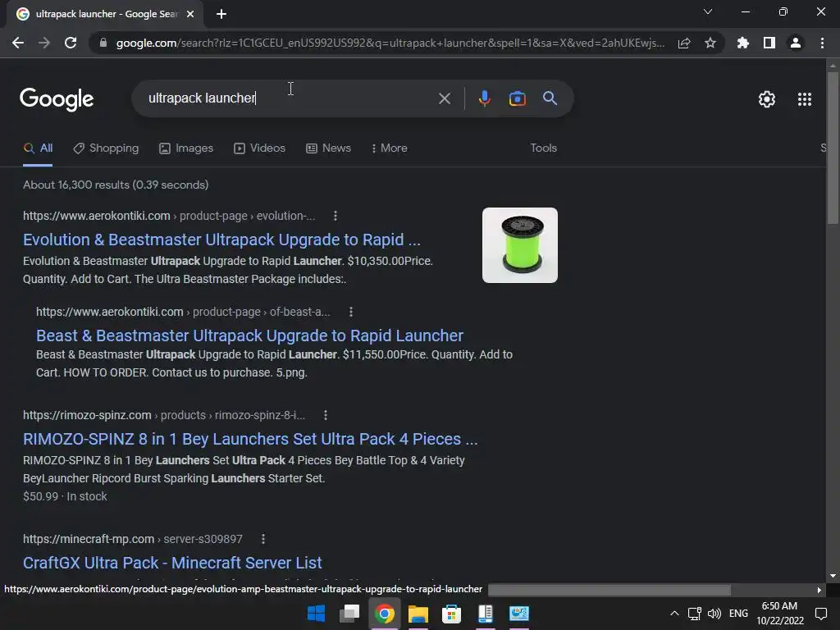Screen dimensions: 840x630
Task: Open options for the aerokontiki evolution result
Action: coord(336,216)
